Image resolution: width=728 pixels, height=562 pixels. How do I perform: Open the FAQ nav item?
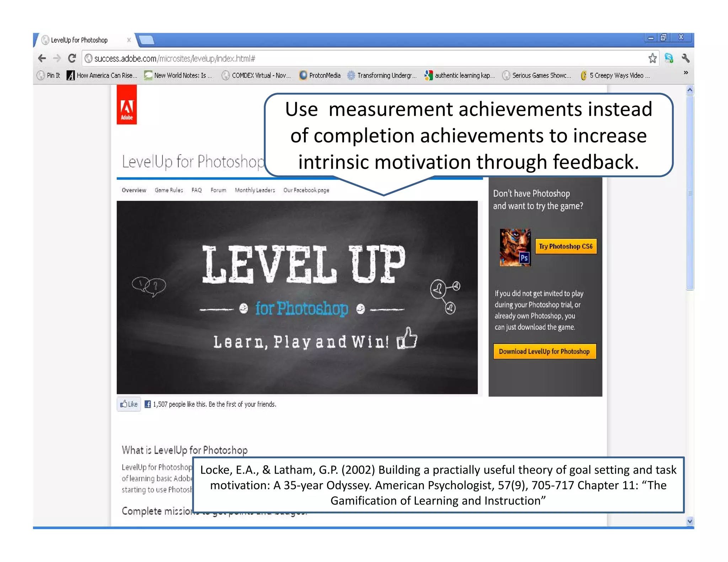click(197, 190)
